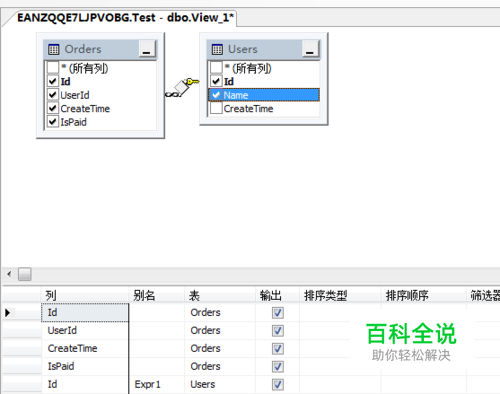Uncheck Id column in Users table
This screenshot has width=500, height=394.
[216, 81]
